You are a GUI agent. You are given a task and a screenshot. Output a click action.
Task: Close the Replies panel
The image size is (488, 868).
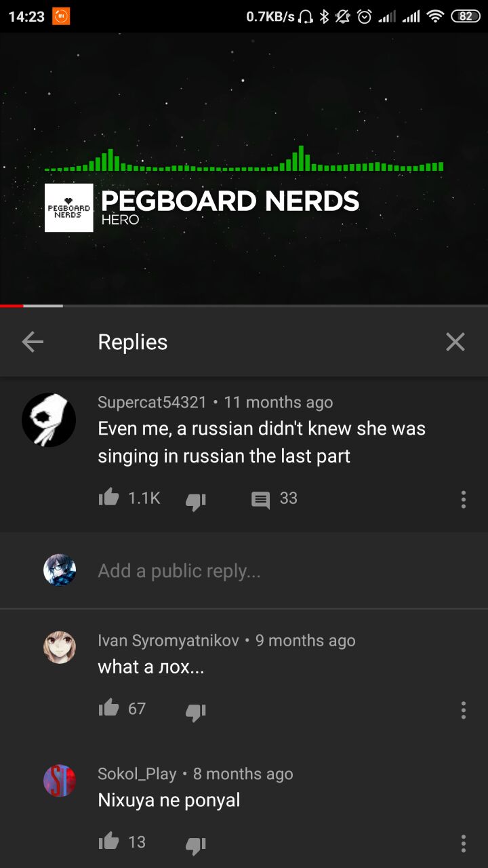point(455,342)
